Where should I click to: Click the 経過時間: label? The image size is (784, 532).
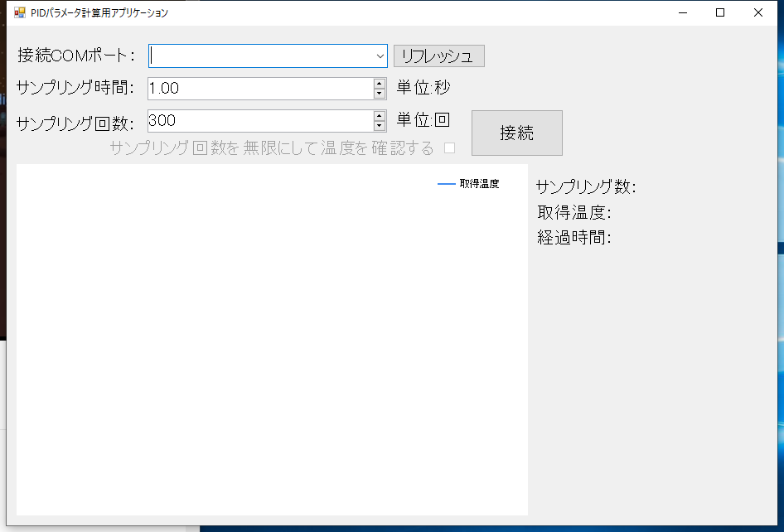[x=574, y=238]
